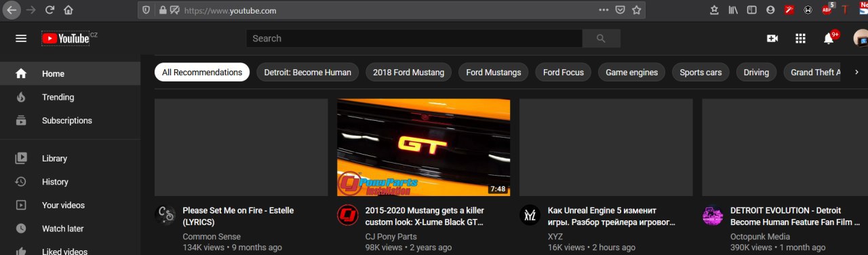Save page to Pocket icon
868x255 pixels.
pyautogui.click(x=620, y=10)
